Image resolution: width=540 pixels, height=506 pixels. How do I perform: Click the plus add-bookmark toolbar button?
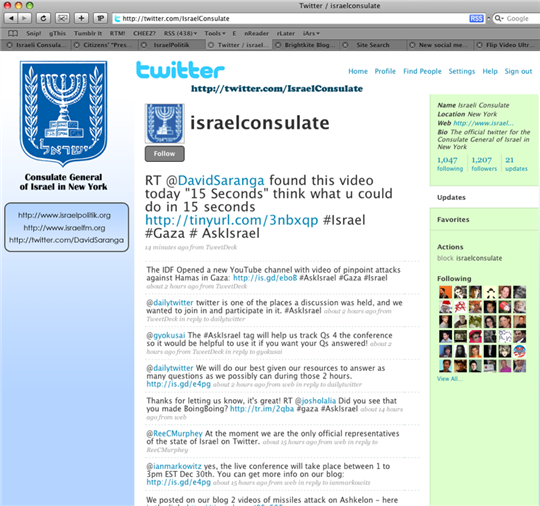tap(81, 18)
